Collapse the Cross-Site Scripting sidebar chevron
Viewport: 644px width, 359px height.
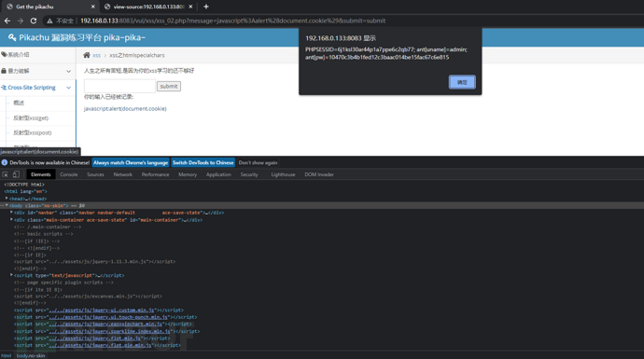click(68, 88)
